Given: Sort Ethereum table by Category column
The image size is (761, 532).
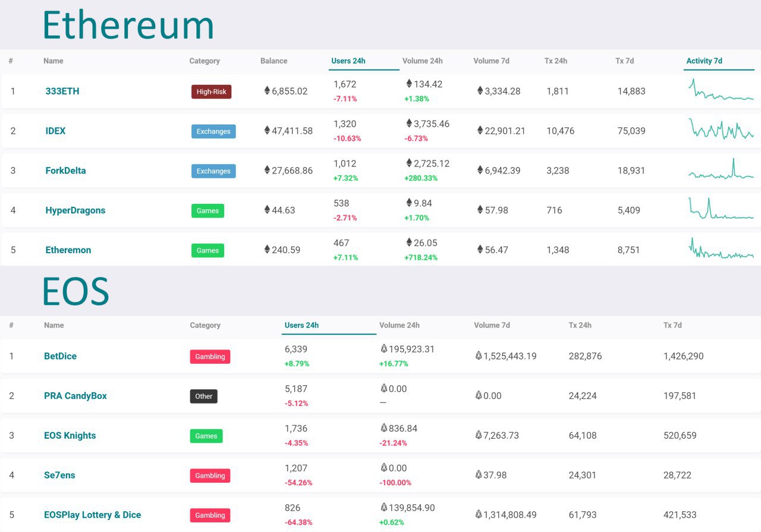Looking at the screenshot, I should [x=205, y=61].
